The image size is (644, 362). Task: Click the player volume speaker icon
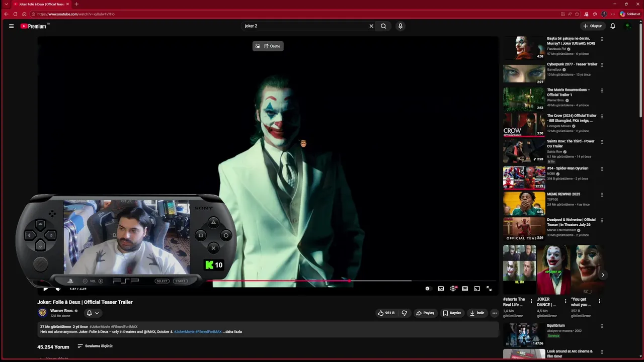point(57,289)
